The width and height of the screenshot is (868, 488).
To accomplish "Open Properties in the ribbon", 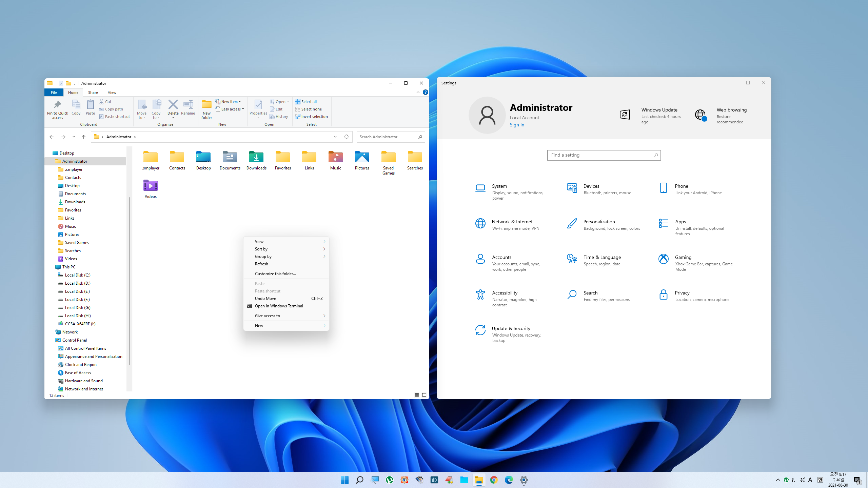I will click(x=258, y=108).
